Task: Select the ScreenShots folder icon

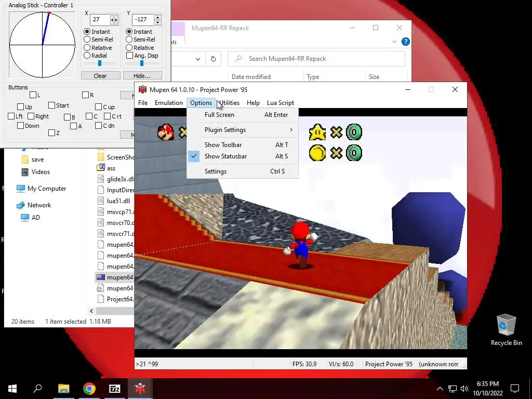Action: point(101,157)
